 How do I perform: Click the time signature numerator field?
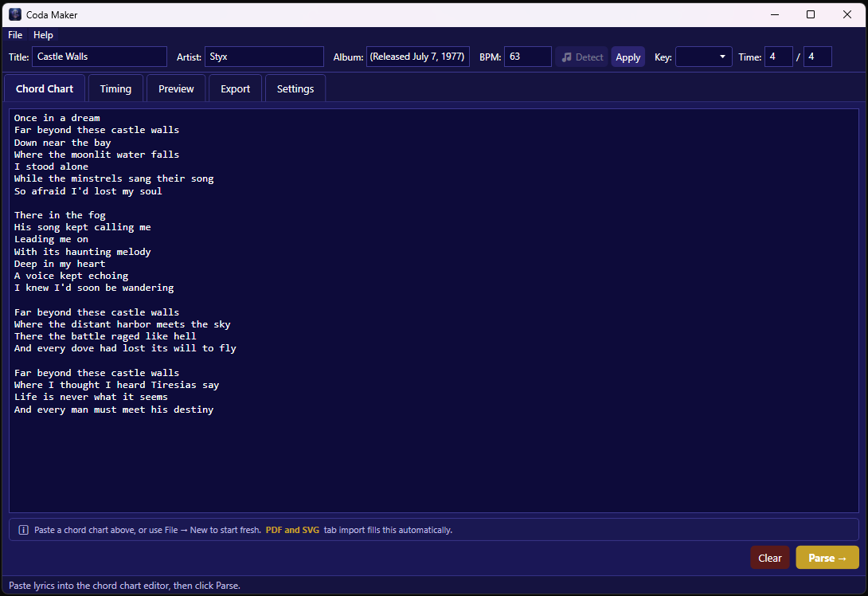pos(778,57)
